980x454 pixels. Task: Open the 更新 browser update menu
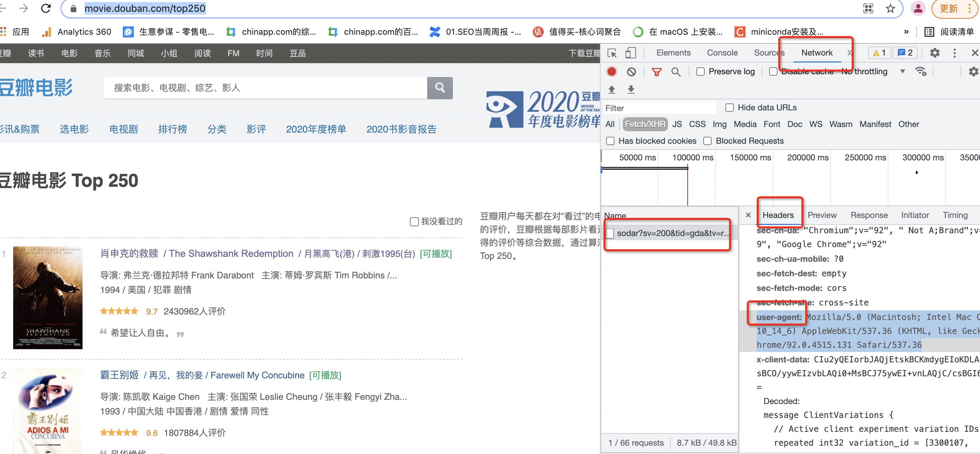click(x=955, y=8)
